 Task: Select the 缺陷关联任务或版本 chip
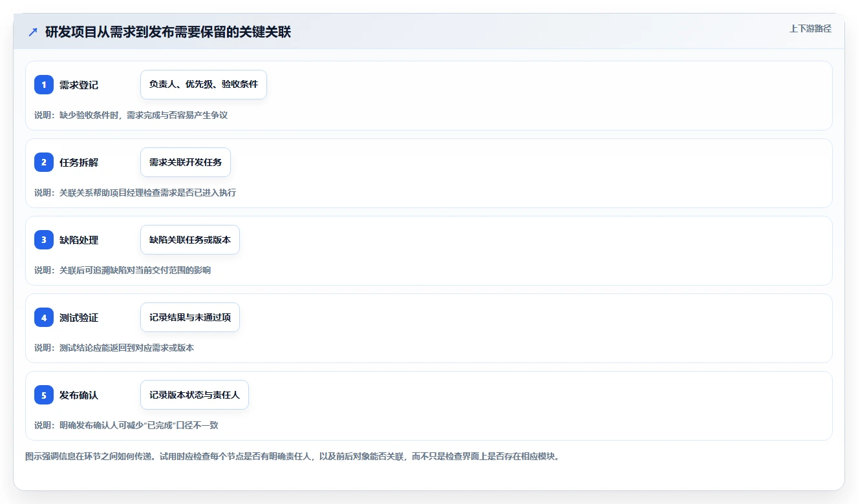click(190, 240)
